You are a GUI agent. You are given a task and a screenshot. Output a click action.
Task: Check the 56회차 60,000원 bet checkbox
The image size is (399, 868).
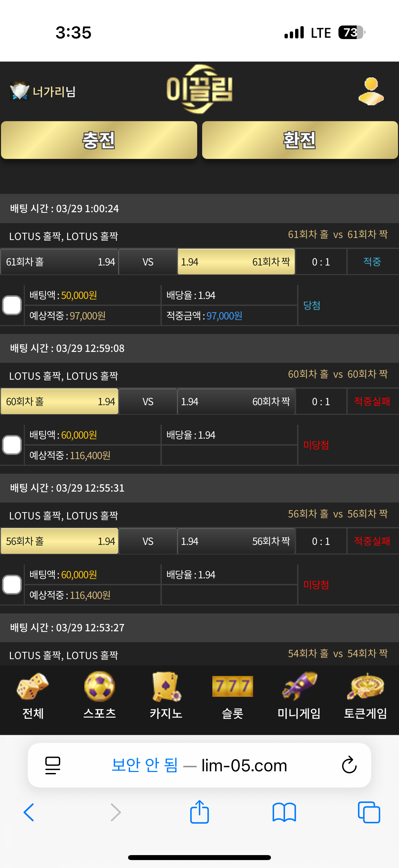12,584
